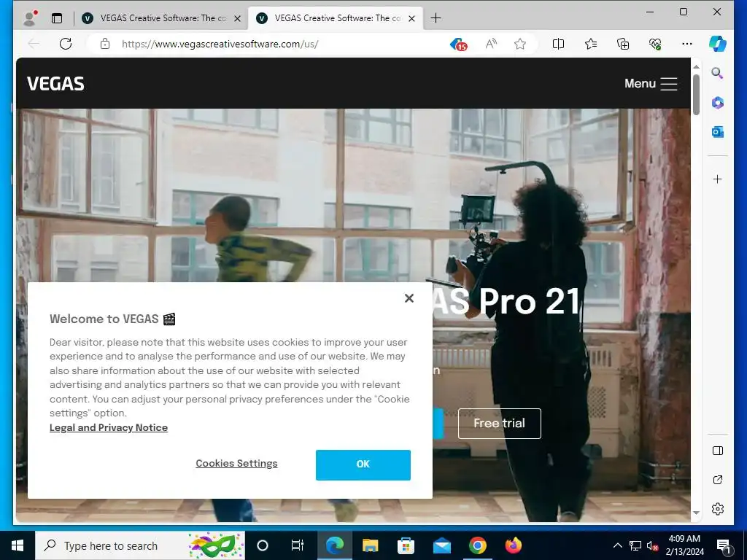Click the Free trial button
The height and width of the screenshot is (560, 747).
499,424
